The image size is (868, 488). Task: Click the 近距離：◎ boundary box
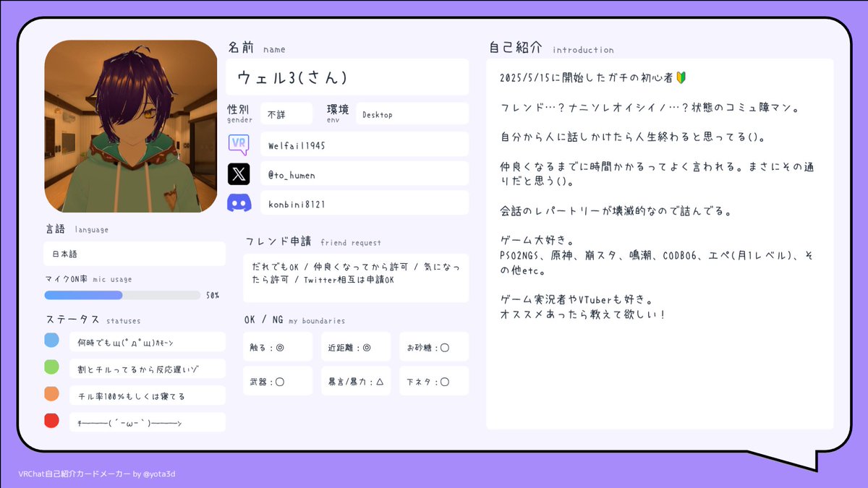coord(356,347)
